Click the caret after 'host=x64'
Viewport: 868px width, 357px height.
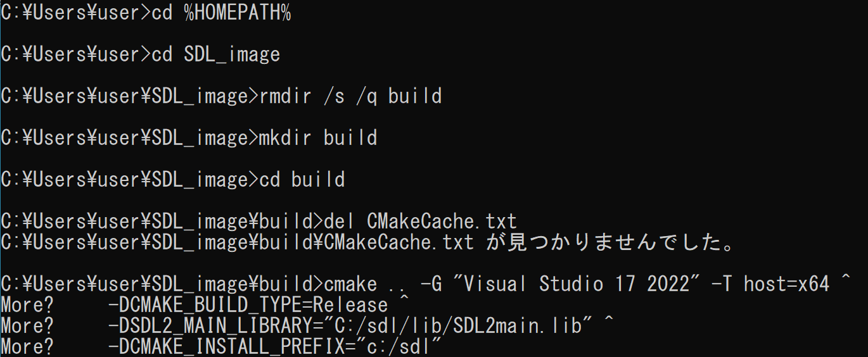click(x=846, y=282)
